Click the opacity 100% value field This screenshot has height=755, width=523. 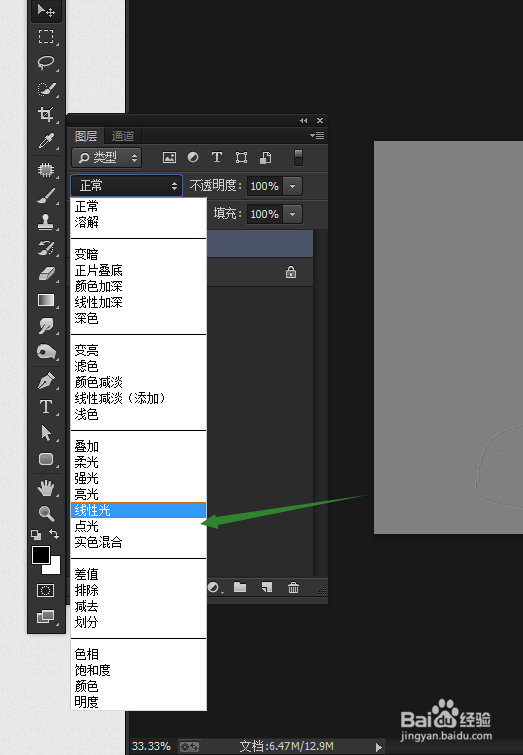tap(265, 186)
